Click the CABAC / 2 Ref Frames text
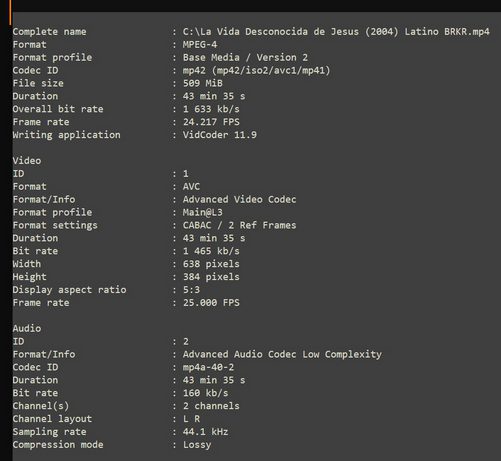Viewport: 501px width, 461px height. [239, 225]
